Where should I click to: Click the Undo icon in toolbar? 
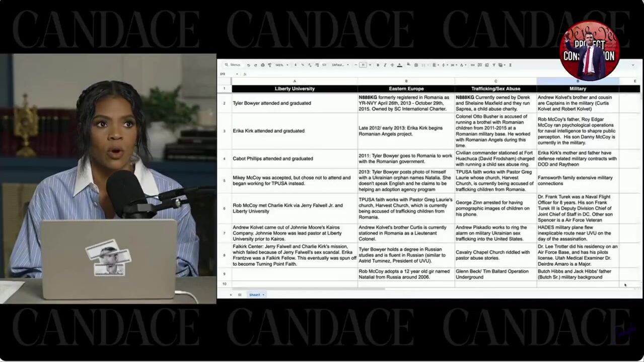248,65
